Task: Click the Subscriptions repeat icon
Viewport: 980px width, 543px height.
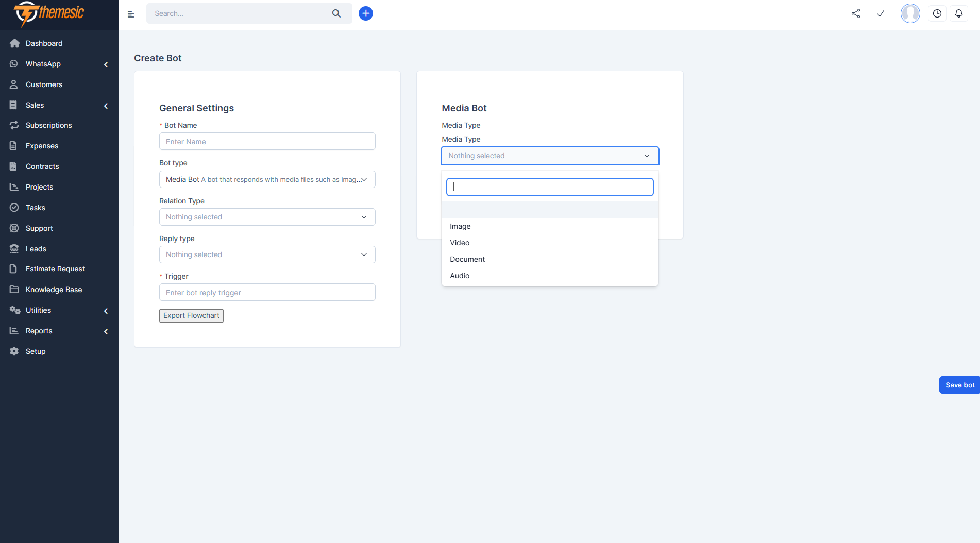Action: 14,125
